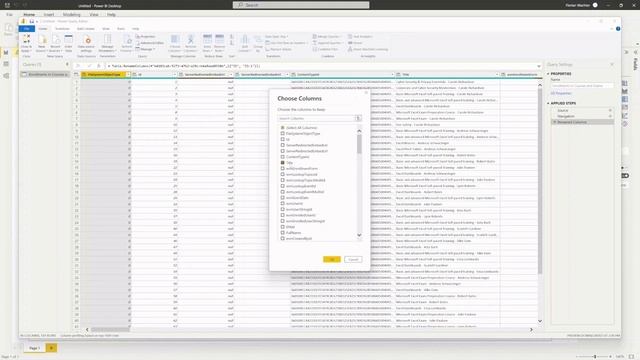Open the Manage dropdown in ribbon
640x360 pixels.
[x=145, y=49]
